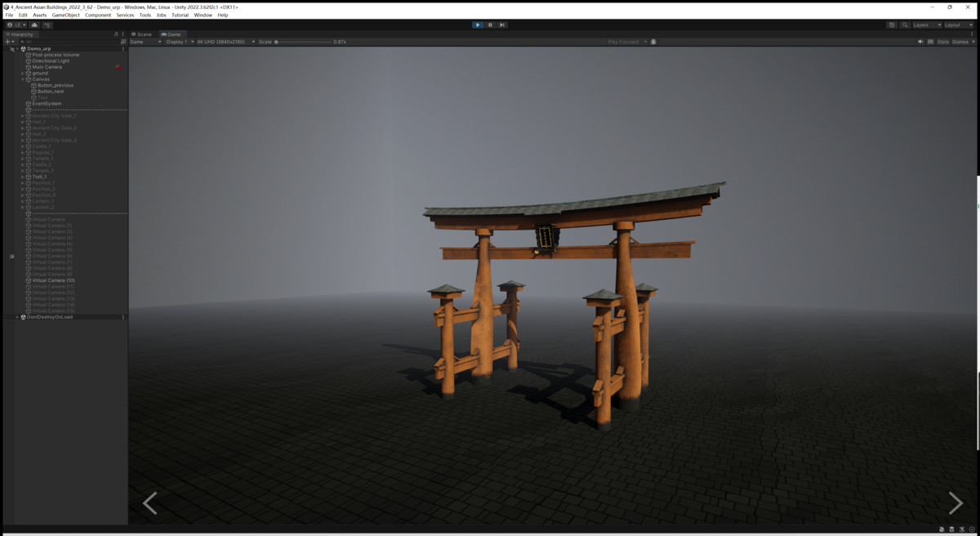Toggle visibility of the record indicator on ground
Image resolution: width=980 pixels, height=536 pixels.
[118, 69]
